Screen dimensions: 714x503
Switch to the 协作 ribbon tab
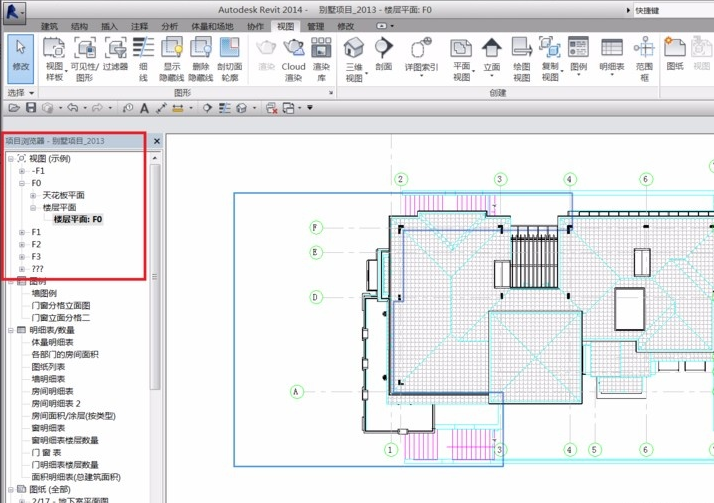[255, 26]
